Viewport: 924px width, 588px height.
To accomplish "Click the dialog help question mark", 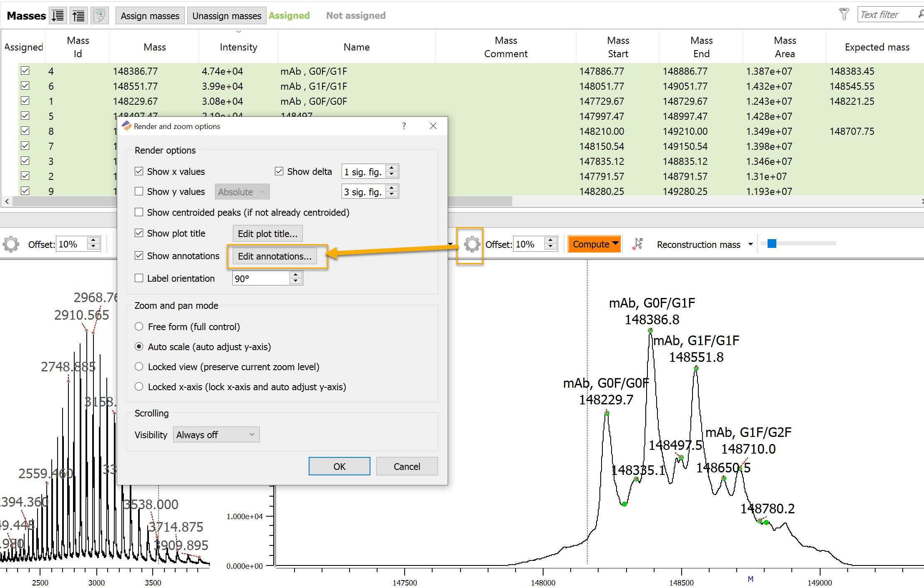I will click(403, 126).
